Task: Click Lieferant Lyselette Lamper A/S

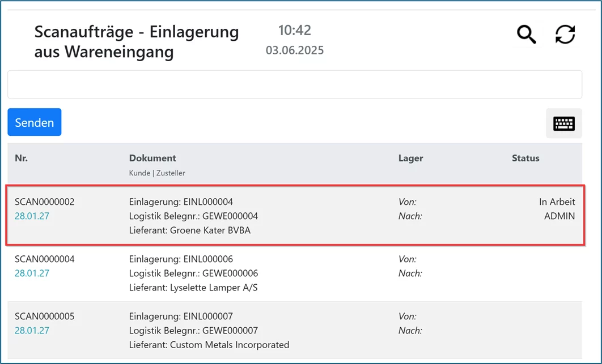Action: coord(193,288)
